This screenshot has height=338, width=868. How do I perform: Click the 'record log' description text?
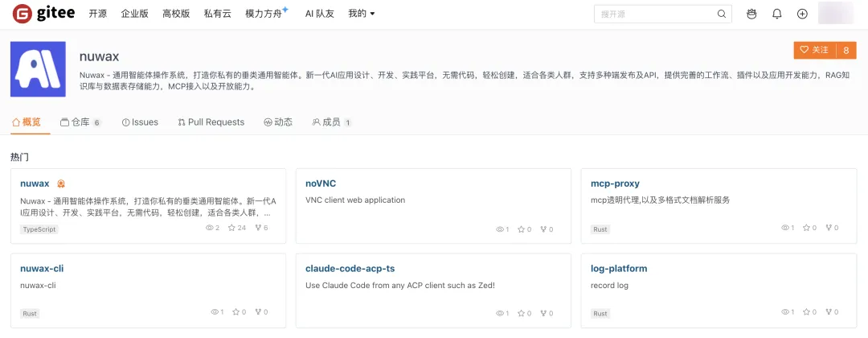[x=609, y=286]
